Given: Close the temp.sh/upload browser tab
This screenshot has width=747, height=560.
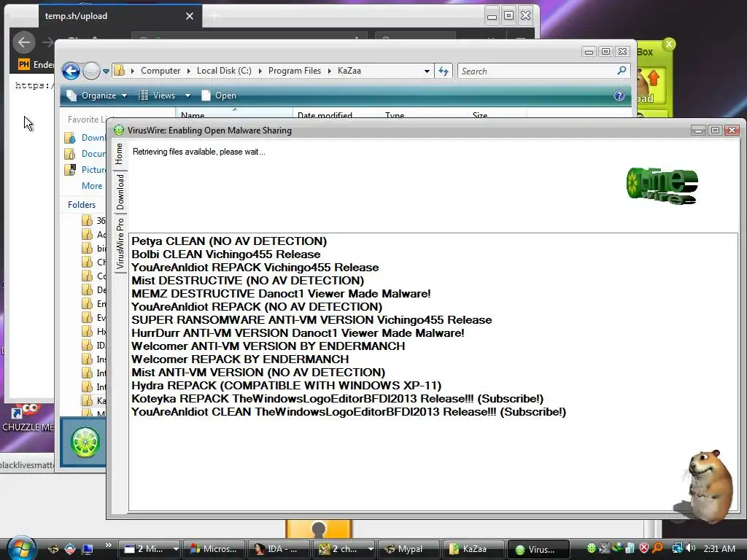Looking at the screenshot, I should coord(190,16).
